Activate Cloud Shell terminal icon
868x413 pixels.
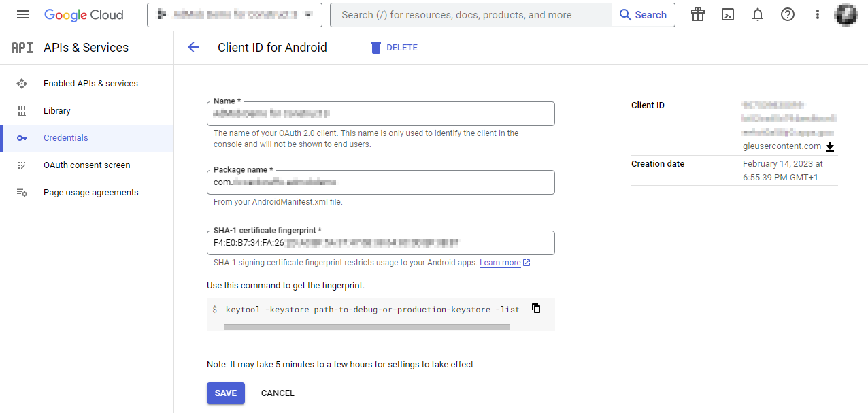pos(728,15)
